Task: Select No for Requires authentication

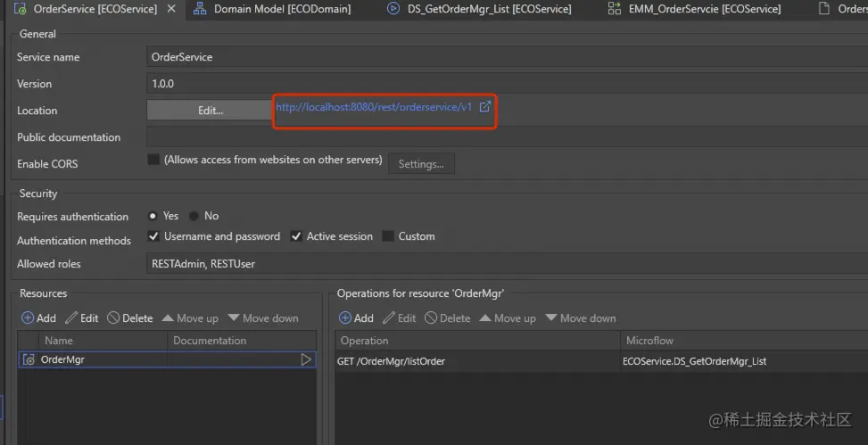Action: tap(194, 216)
